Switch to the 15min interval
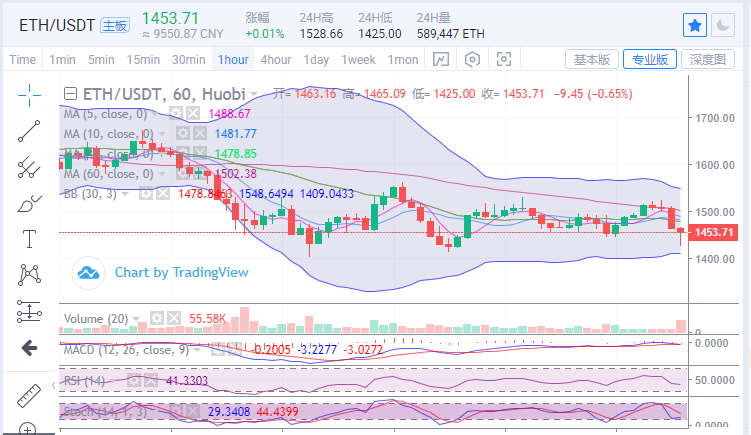This screenshot has height=435, width=751. (143, 59)
